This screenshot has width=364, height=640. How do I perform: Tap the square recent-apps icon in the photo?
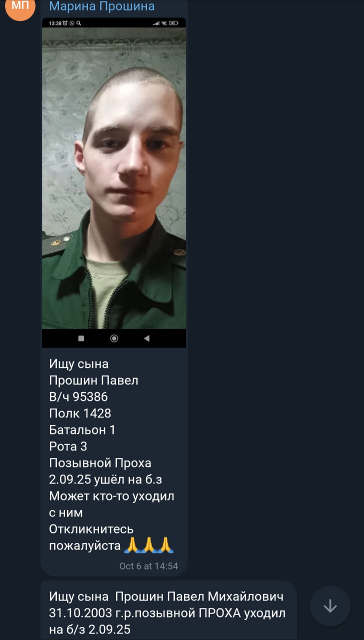click(81, 338)
